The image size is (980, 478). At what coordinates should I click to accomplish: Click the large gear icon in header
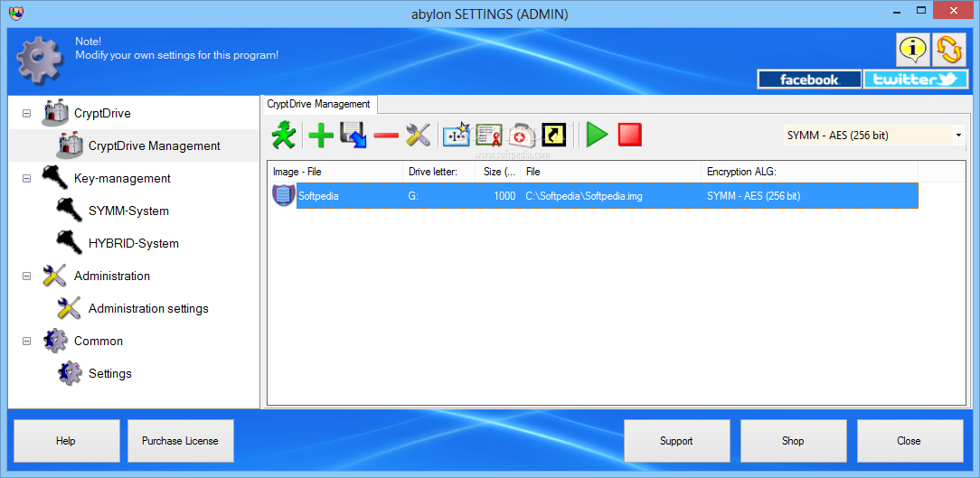coord(40,60)
